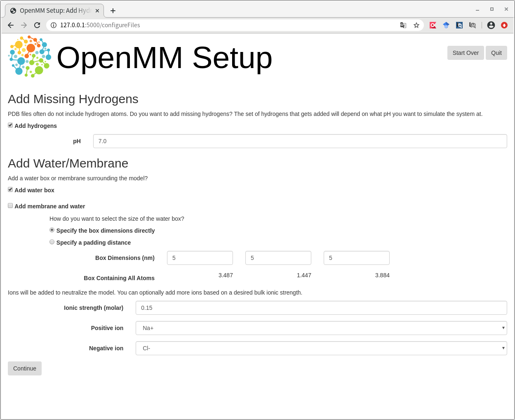Image resolution: width=515 pixels, height=420 pixels.
Task: Reload the page with the refresh icon
Action: pyautogui.click(x=37, y=25)
